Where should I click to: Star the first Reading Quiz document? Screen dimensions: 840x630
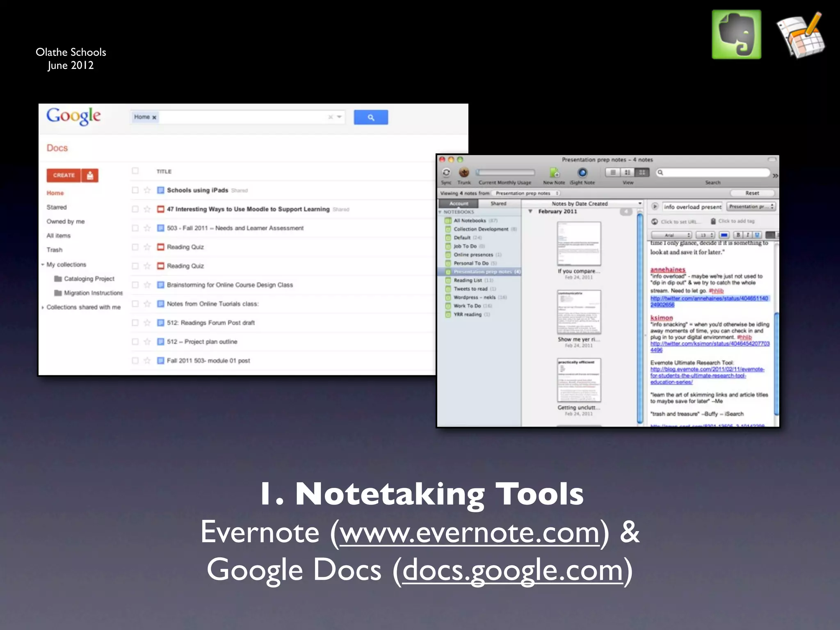coord(147,247)
